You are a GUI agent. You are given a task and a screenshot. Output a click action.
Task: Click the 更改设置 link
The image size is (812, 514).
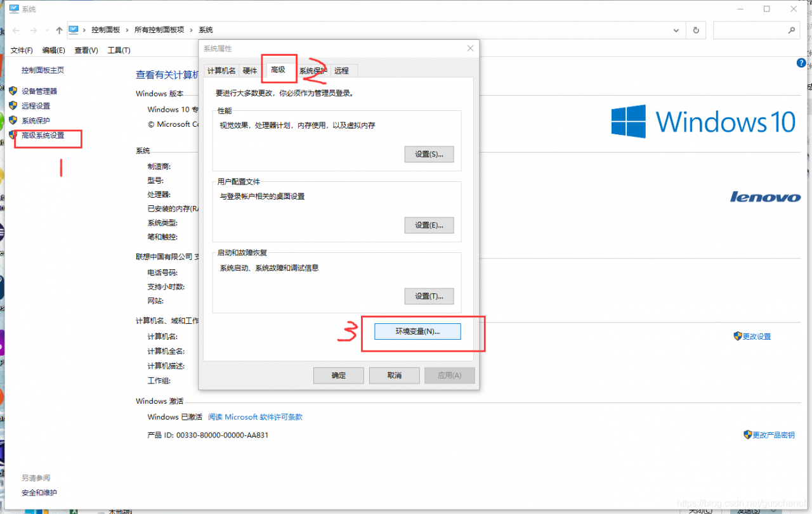coord(757,337)
